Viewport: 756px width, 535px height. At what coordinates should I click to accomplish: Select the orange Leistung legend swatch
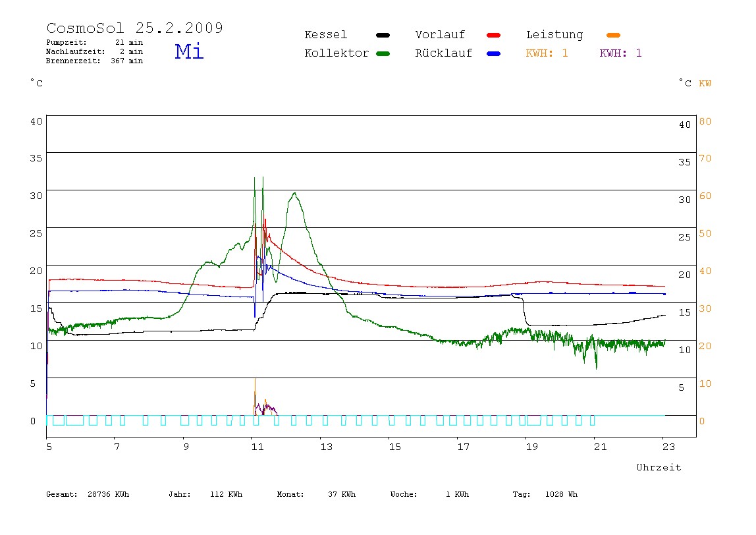click(613, 35)
